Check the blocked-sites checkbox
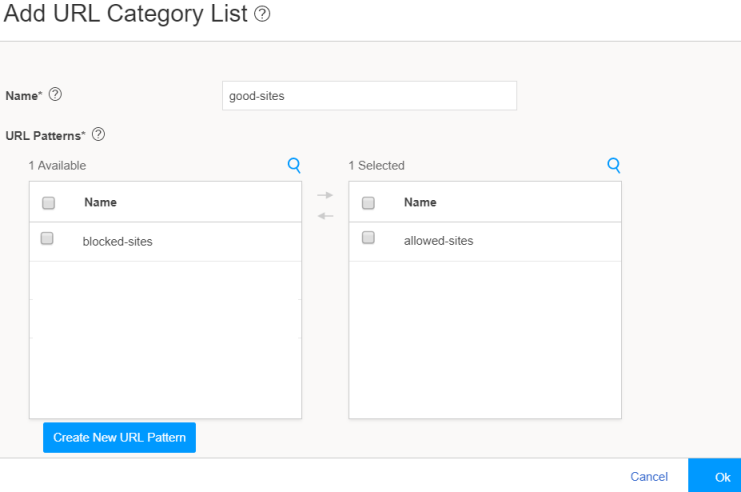 tap(47, 239)
